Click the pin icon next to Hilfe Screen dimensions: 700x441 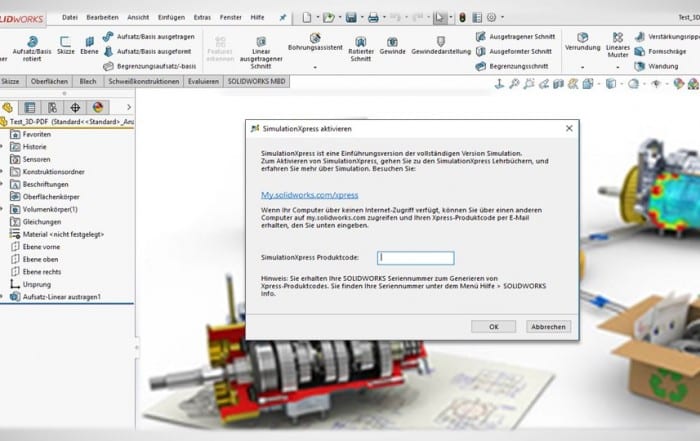pyautogui.click(x=283, y=17)
